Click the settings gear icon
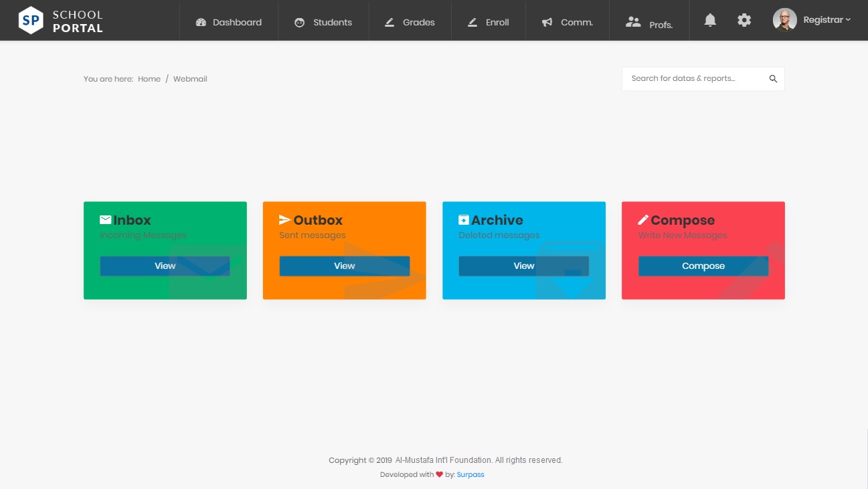Image resolution: width=868 pixels, height=489 pixels. click(x=744, y=20)
